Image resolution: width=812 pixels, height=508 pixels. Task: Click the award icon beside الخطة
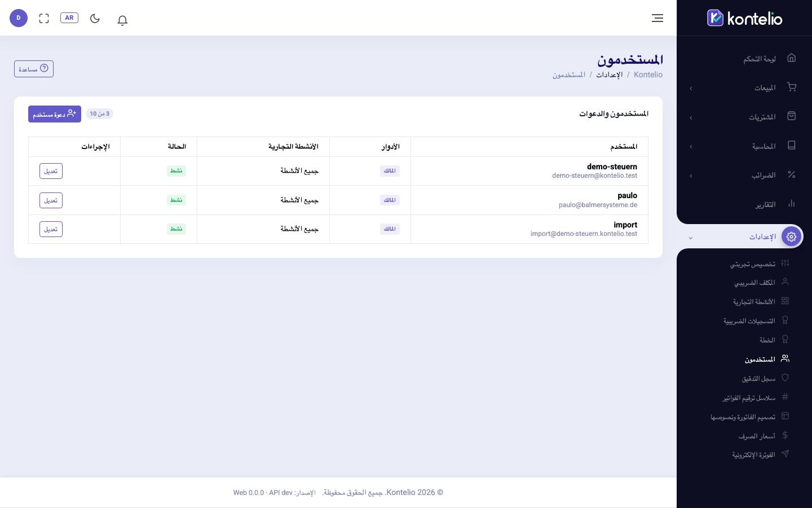pyautogui.click(x=785, y=339)
